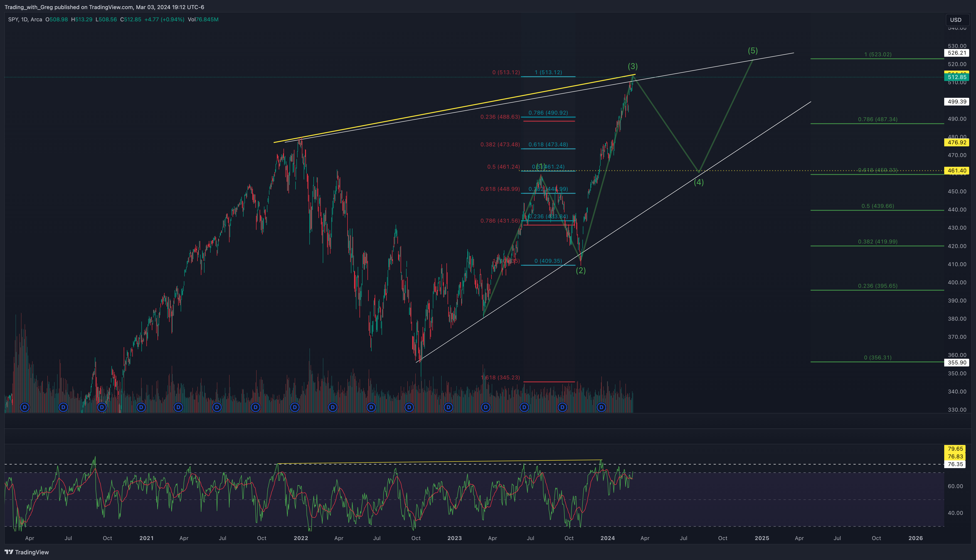Click the 2025 label on time axis

(762, 538)
